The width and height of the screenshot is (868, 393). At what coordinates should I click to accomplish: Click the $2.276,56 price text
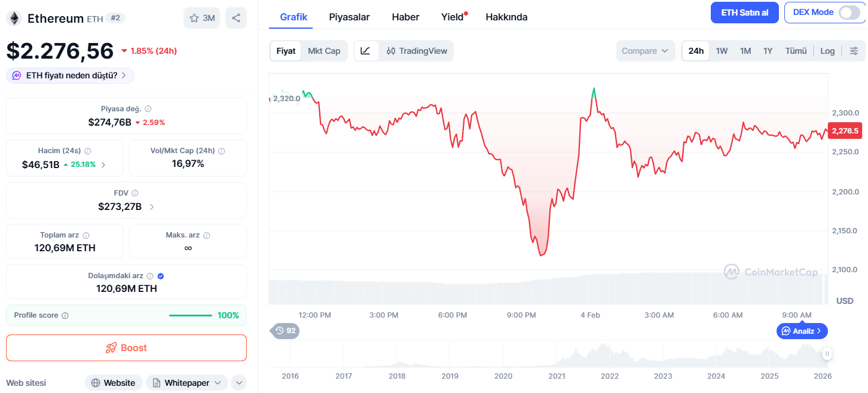tap(60, 51)
